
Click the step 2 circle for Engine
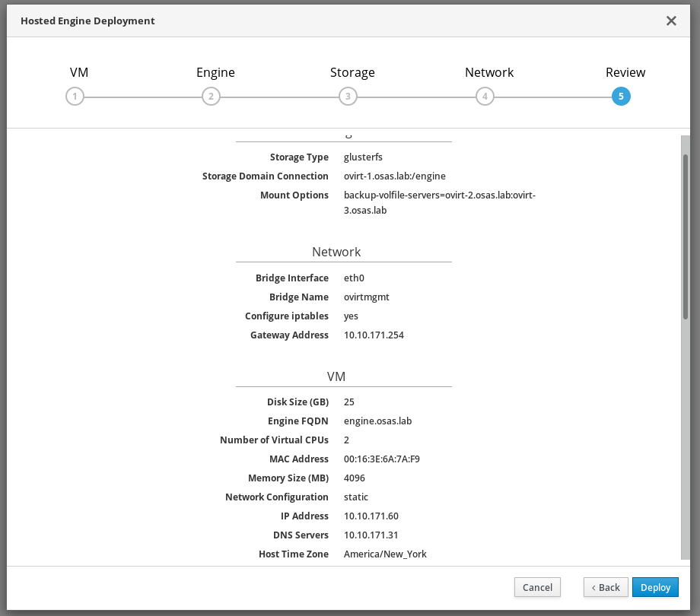(211, 97)
